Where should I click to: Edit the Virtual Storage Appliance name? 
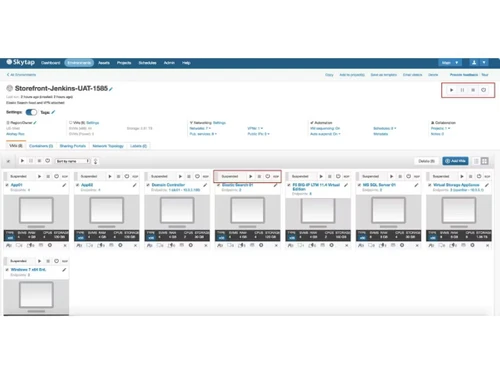[x=487, y=185]
